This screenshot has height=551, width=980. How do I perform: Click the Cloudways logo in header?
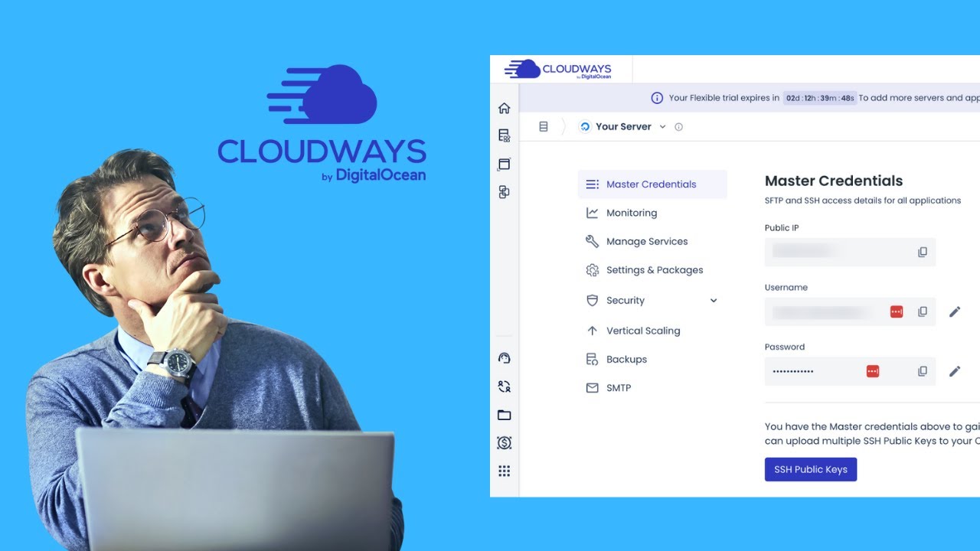click(x=557, y=69)
